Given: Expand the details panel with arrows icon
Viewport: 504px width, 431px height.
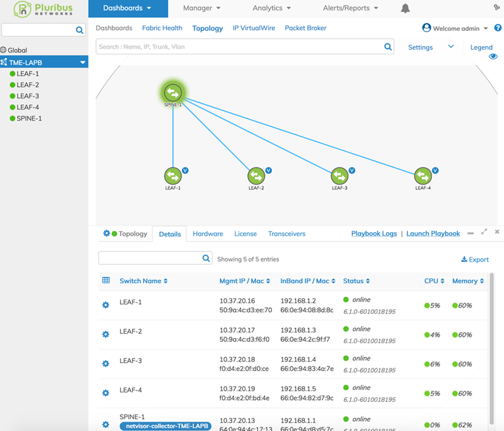Looking at the screenshot, I should pyautogui.click(x=484, y=232).
